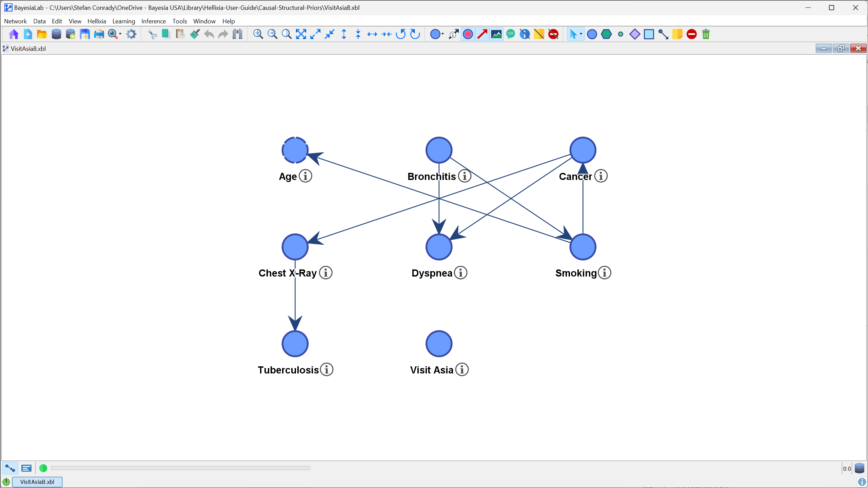This screenshot has height=488, width=868.
Task: Choose the arc creation tool
Action: pyautogui.click(x=663, y=34)
